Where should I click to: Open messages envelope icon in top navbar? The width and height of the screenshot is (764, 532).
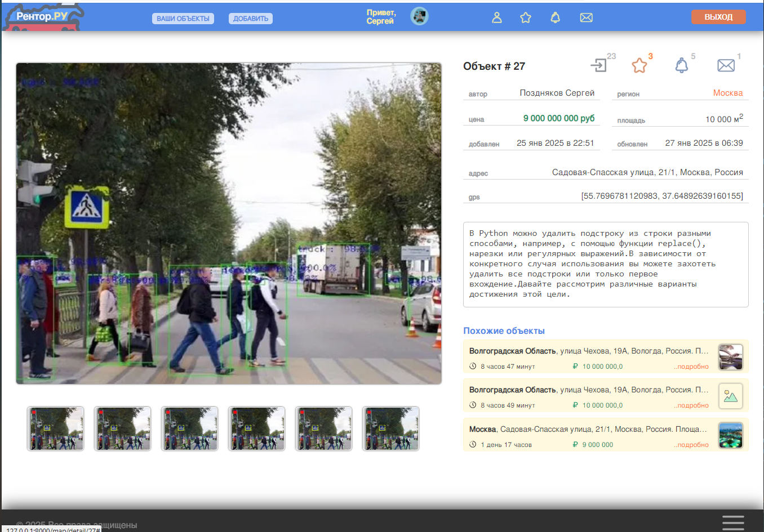[x=586, y=17]
